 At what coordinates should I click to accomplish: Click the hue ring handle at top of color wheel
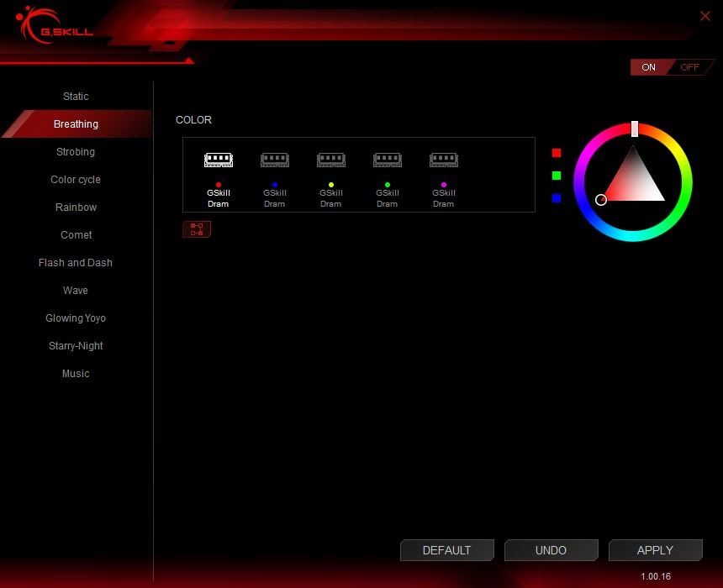click(x=635, y=129)
